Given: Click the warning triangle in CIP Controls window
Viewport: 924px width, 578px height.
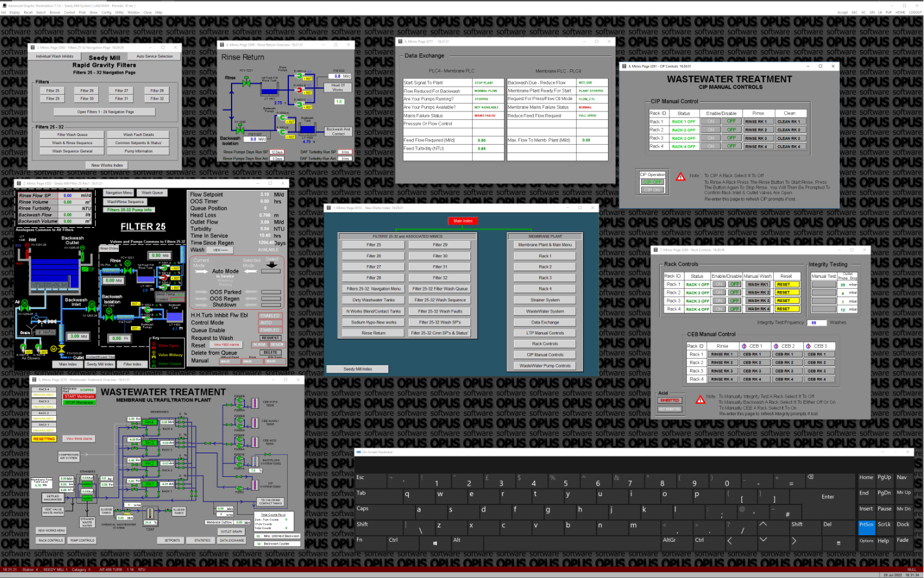Looking at the screenshot, I should tap(681, 177).
